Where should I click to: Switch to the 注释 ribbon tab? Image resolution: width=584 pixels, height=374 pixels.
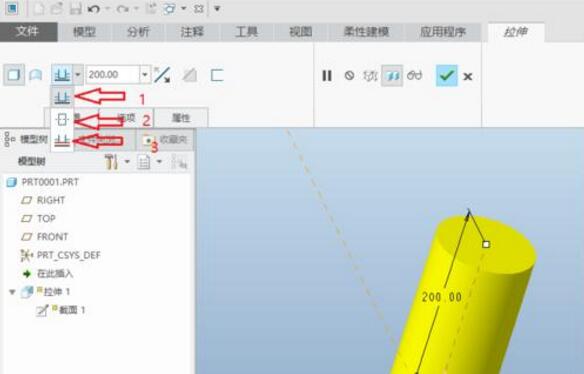pyautogui.click(x=192, y=32)
